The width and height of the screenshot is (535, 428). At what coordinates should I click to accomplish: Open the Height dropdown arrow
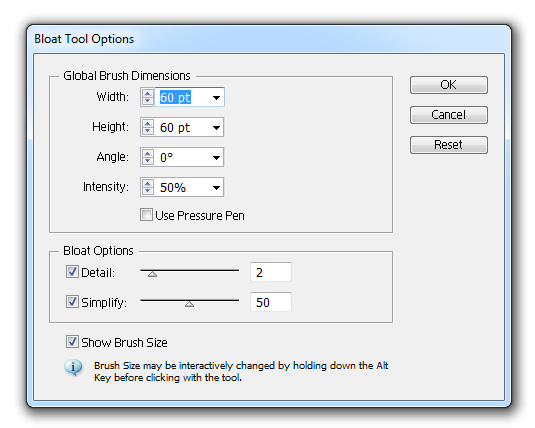216,128
